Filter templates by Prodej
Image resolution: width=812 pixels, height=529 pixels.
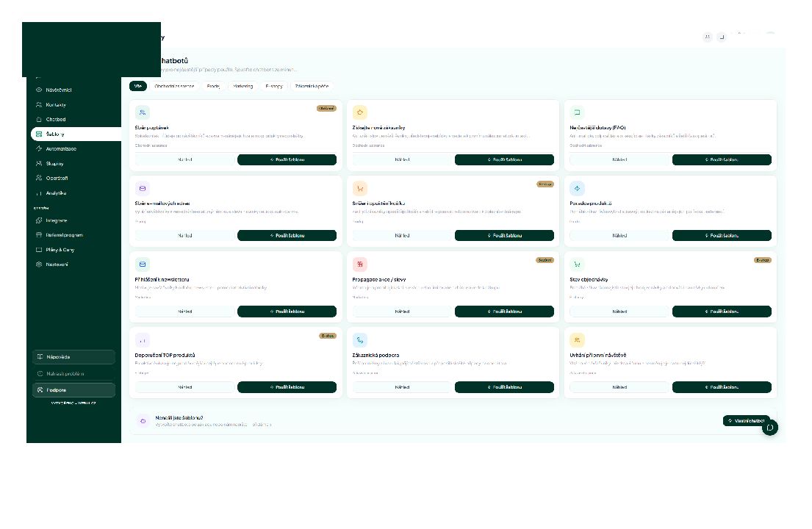point(213,87)
